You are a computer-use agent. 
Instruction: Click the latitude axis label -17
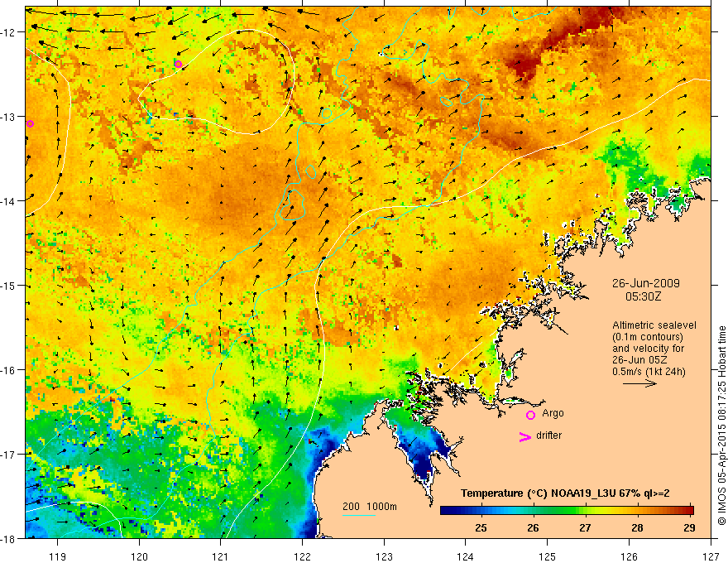pyautogui.click(x=8, y=455)
